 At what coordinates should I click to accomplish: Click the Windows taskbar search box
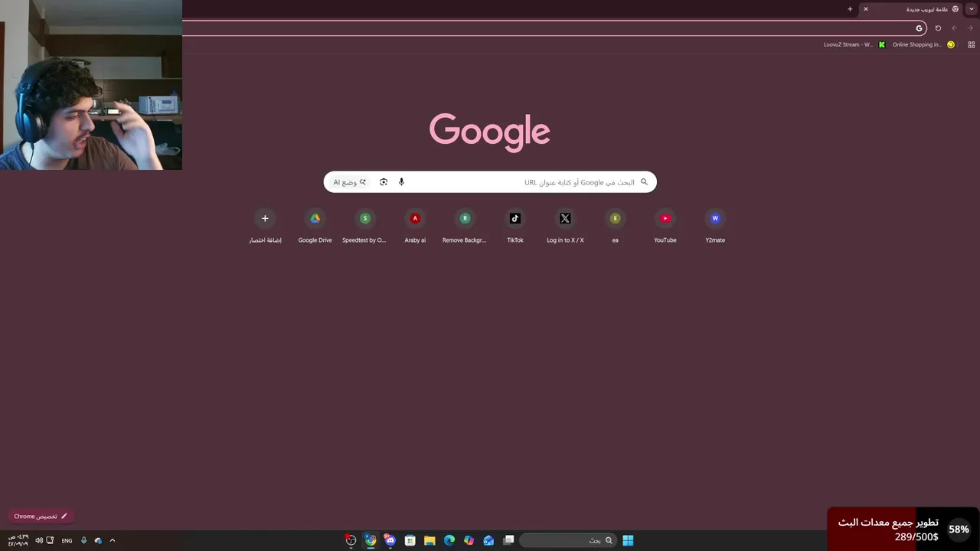pos(567,540)
